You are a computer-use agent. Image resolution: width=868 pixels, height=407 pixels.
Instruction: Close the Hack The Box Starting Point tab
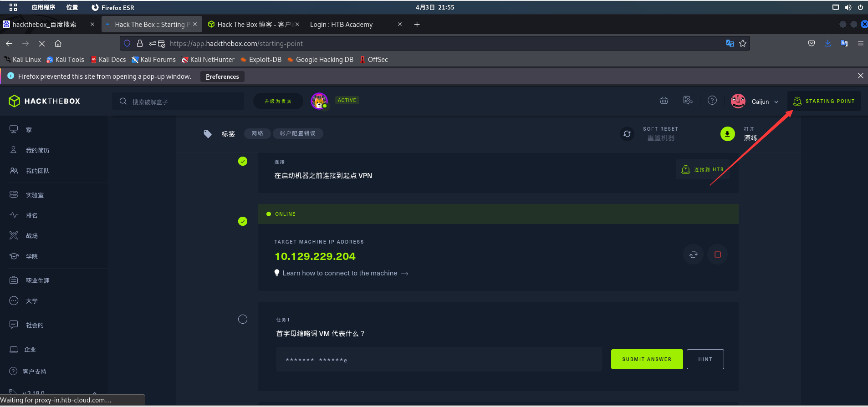pyautogui.click(x=195, y=25)
